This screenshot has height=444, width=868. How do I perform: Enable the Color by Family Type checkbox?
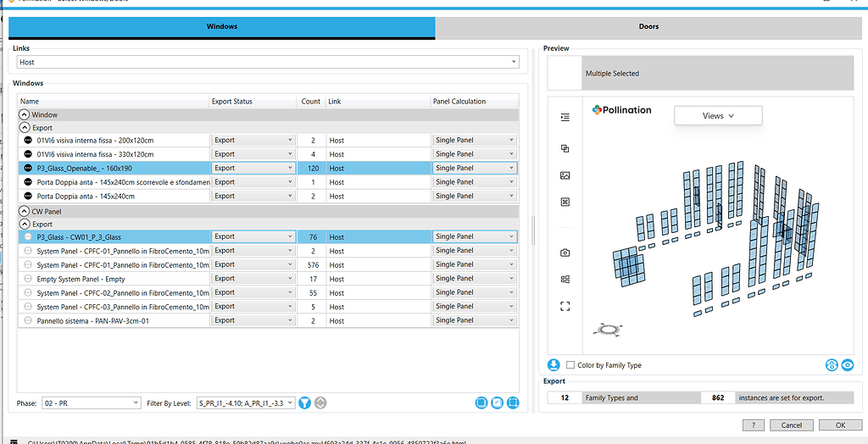point(570,365)
